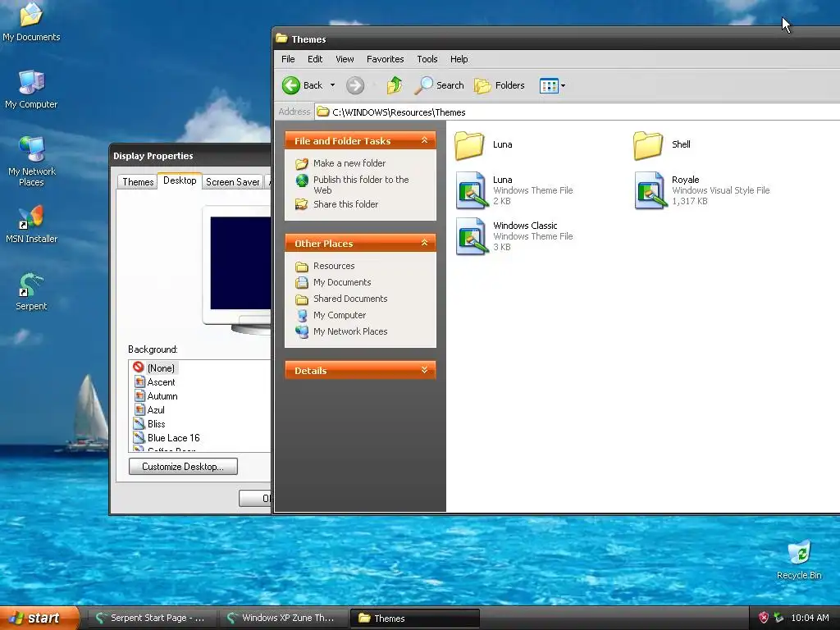
Task: Open the Help menu
Action: point(459,59)
